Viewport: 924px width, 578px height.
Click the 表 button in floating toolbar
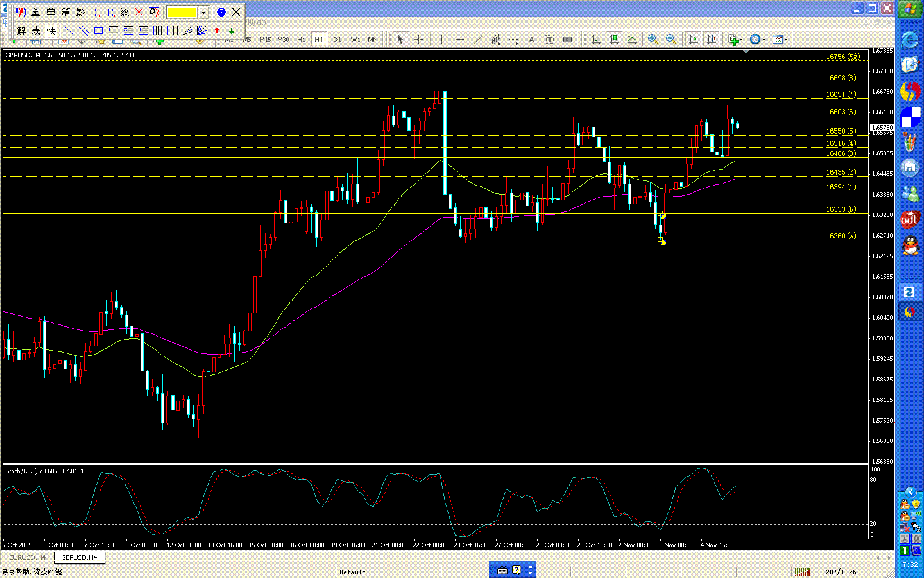tap(36, 30)
